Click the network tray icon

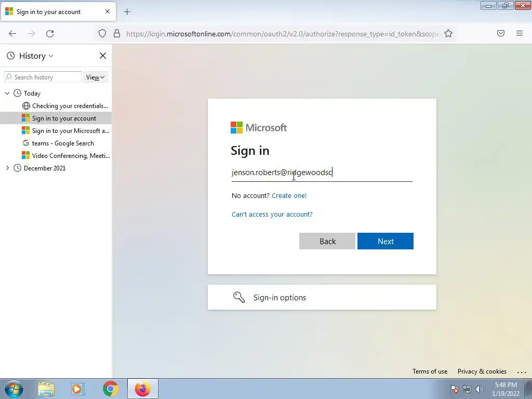tap(467, 389)
